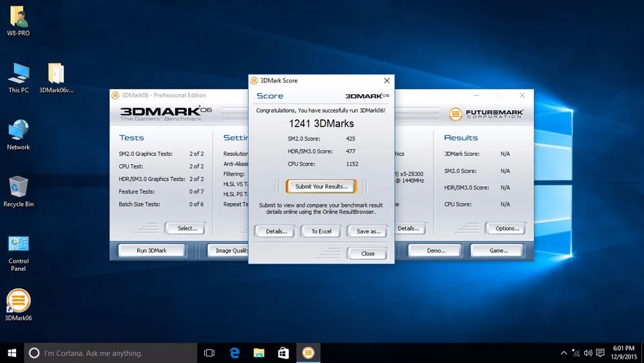The height and width of the screenshot is (363, 644).
Task: Open the Network desktop icon
Action: (x=18, y=135)
